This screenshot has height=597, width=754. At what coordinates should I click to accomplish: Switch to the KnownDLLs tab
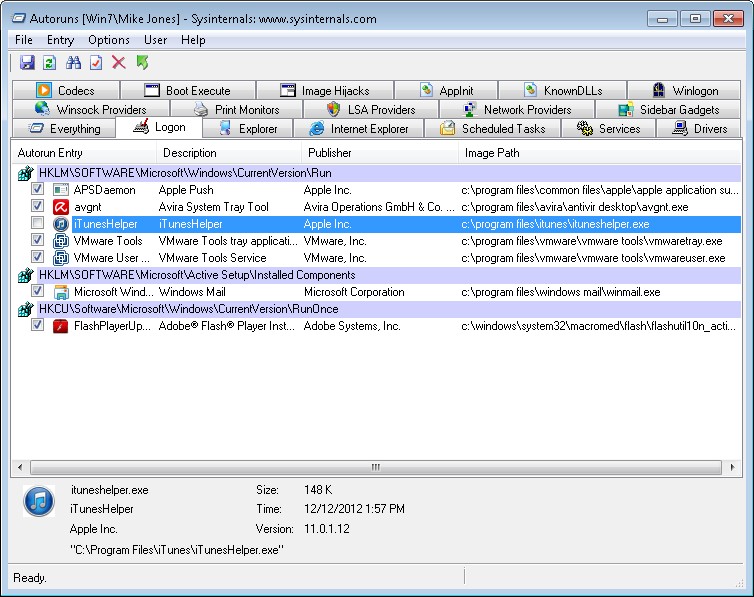[563, 90]
